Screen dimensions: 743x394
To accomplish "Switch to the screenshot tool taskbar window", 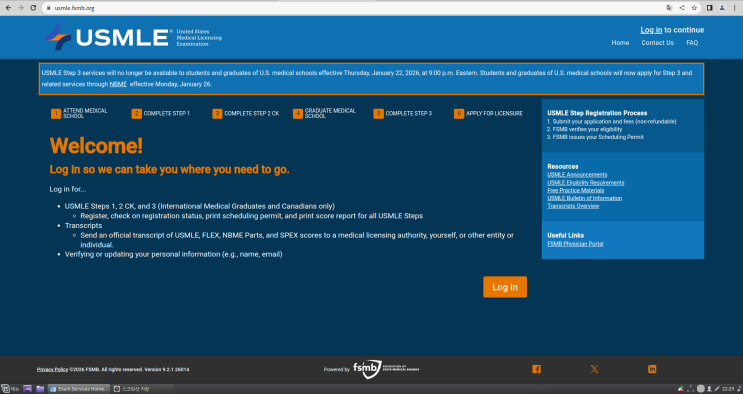I will coord(142,389).
